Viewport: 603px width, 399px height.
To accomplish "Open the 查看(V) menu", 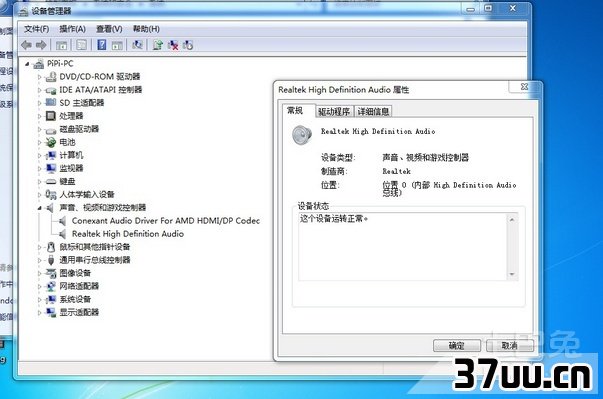I will tap(109, 29).
